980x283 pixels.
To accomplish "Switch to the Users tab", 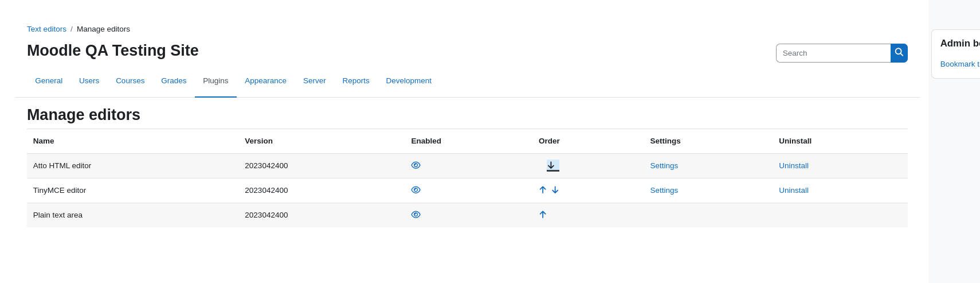I will click(89, 81).
